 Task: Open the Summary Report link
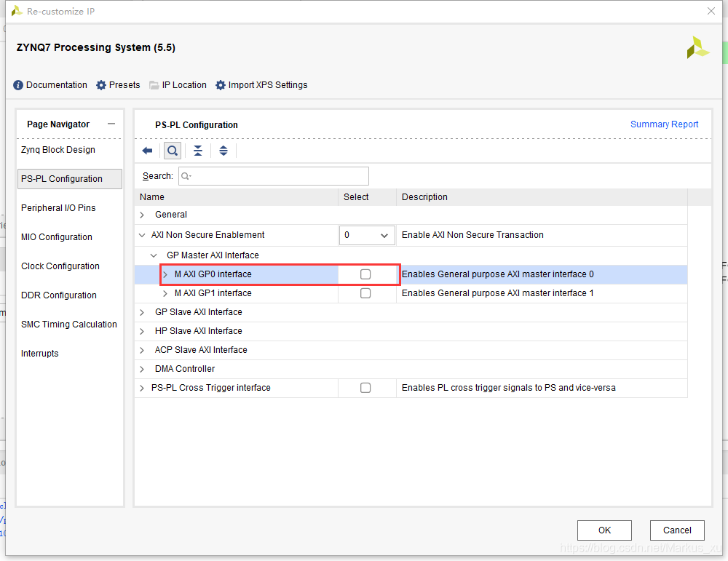(664, 124)
